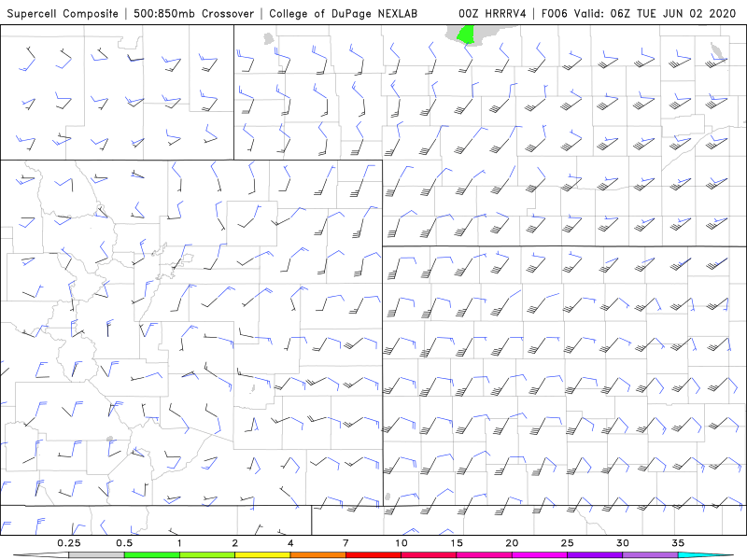The height and width of the screenshot is (560, 747).
Task: Click the green supercell composite area on map
Action: (465, 35)
